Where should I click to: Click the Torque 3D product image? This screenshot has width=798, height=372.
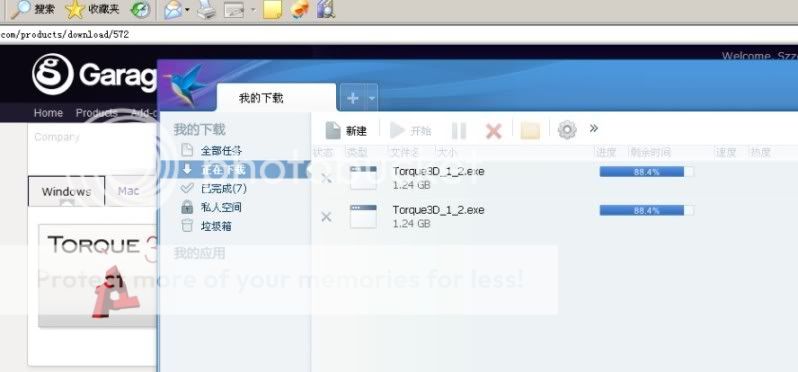point(98,275)
